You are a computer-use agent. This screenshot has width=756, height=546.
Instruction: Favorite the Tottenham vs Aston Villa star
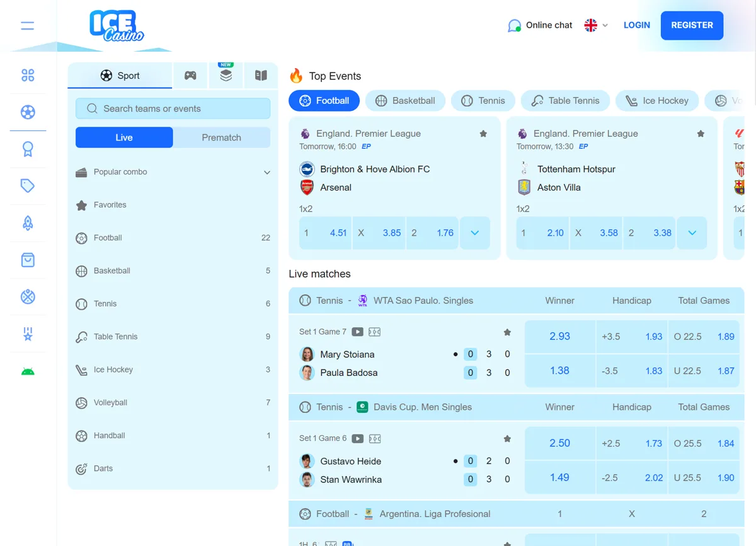click(x=701, y=134)
